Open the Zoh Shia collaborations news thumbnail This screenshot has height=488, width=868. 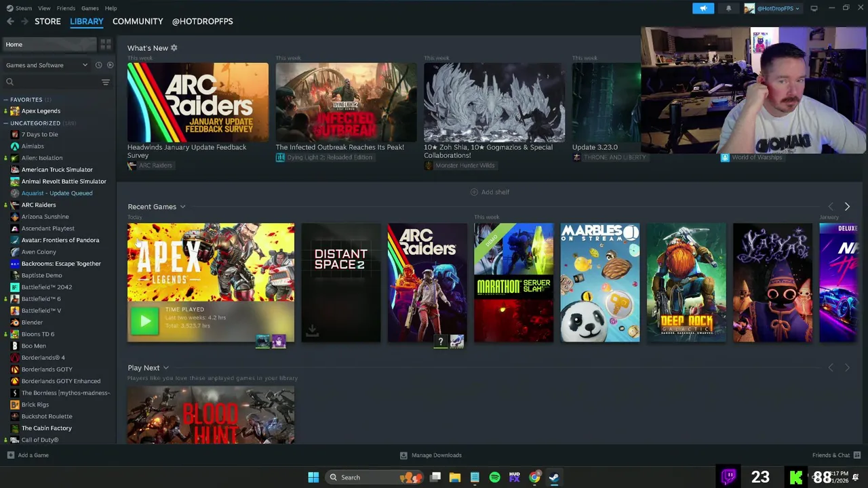pos(494,102)
